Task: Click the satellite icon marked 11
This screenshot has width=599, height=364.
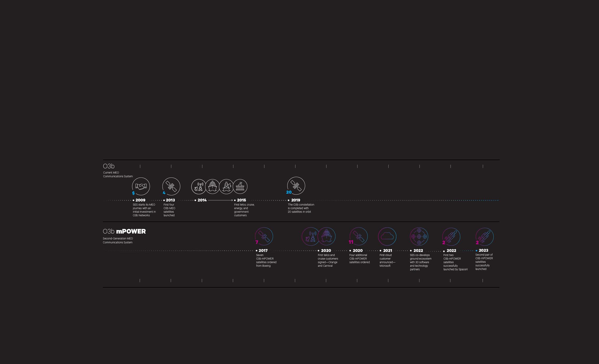Action: 359,236
